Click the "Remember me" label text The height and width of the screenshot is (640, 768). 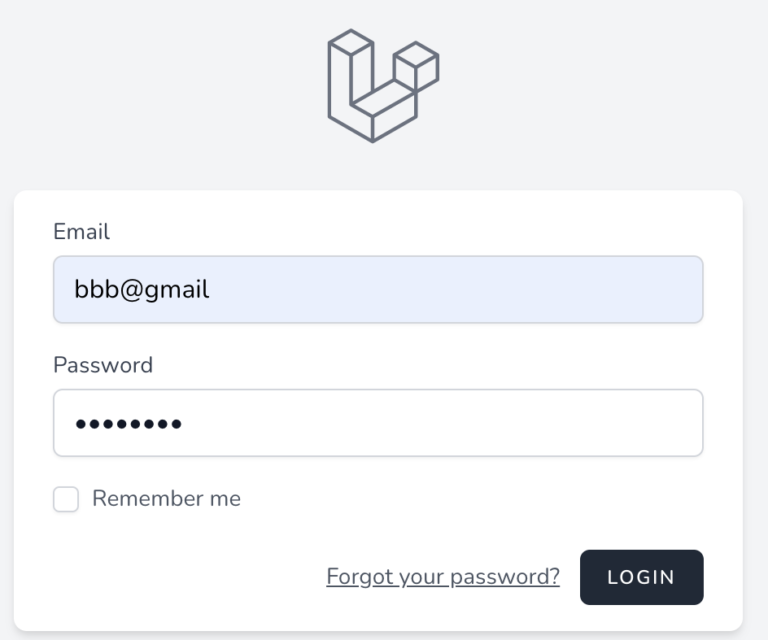click(x=166, y=498)
